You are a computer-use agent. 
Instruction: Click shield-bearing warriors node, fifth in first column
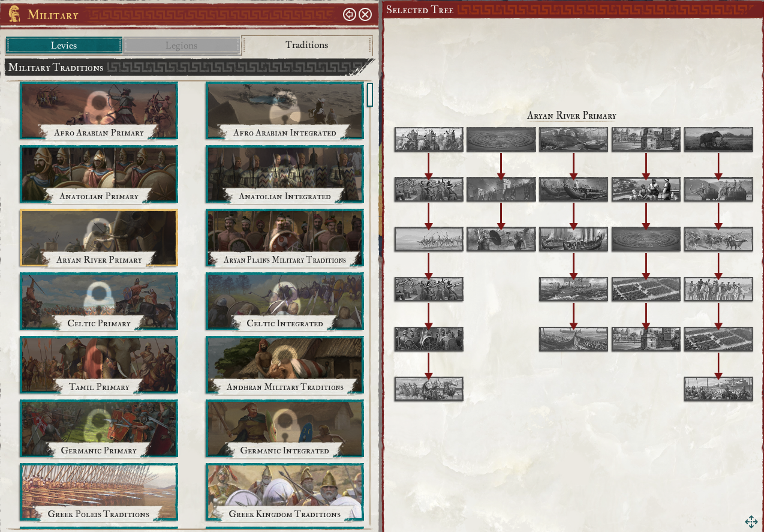[429, 339]
